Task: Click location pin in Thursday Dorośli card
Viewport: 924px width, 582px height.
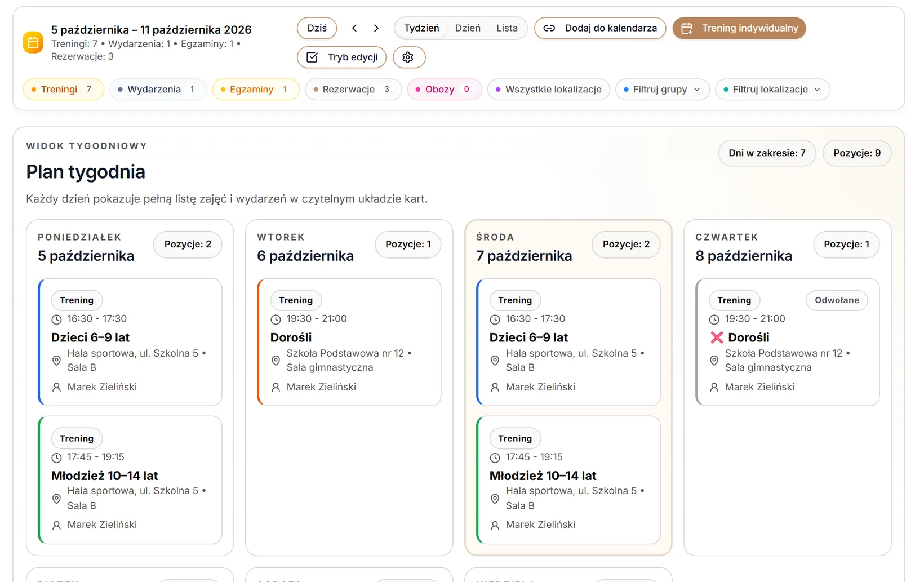Action: (x=714, y=361)
